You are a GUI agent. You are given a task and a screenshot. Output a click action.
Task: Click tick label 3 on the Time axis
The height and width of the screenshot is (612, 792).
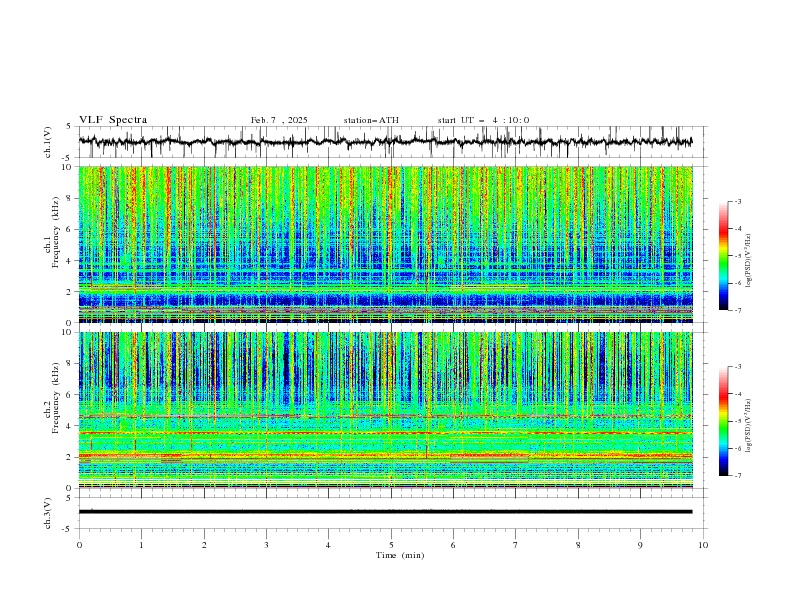266,545
